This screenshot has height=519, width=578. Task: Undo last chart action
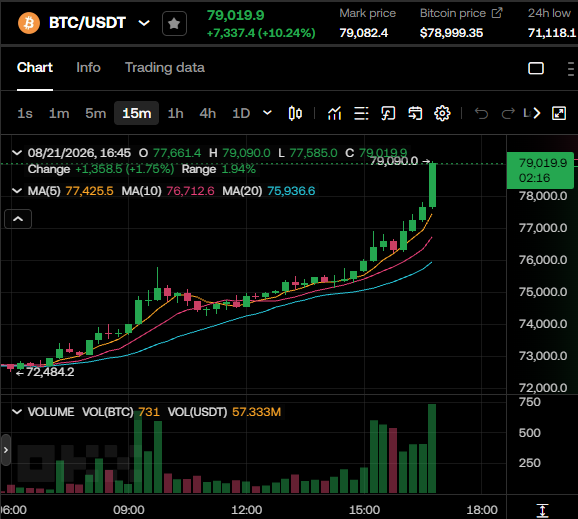481,113
